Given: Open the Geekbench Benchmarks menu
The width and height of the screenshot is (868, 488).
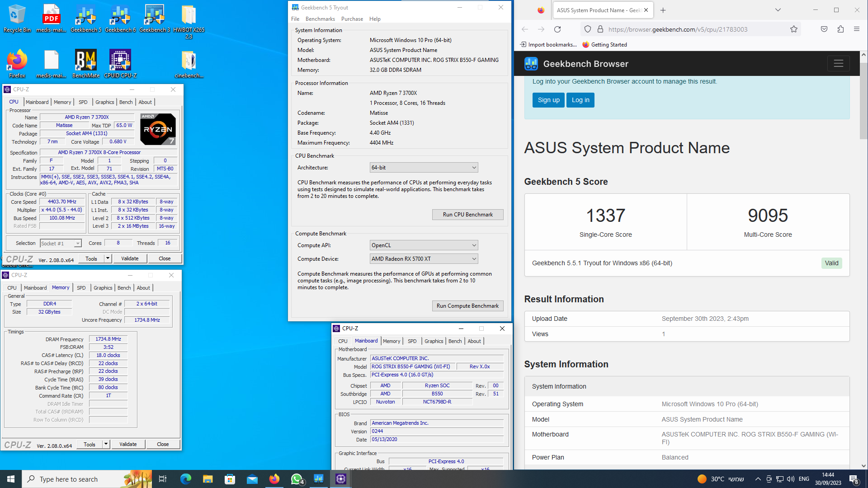Looking at the screenshot, I should (320, 19).
